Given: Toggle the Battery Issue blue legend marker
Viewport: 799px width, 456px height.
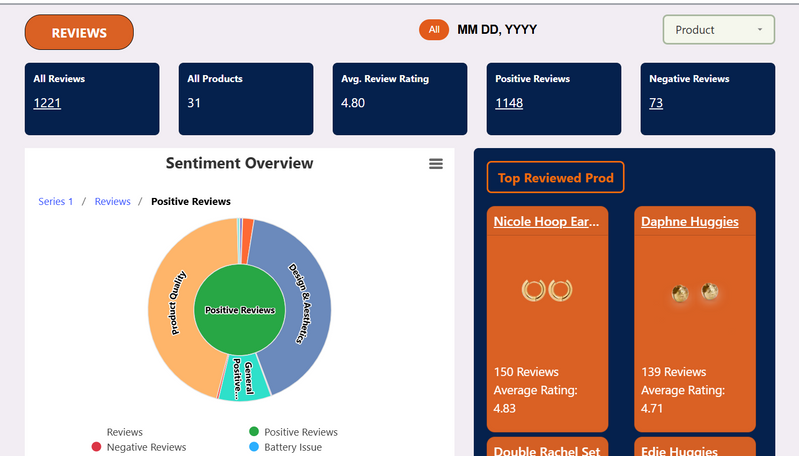Looking at the screenshot, I should coord(254,447).
